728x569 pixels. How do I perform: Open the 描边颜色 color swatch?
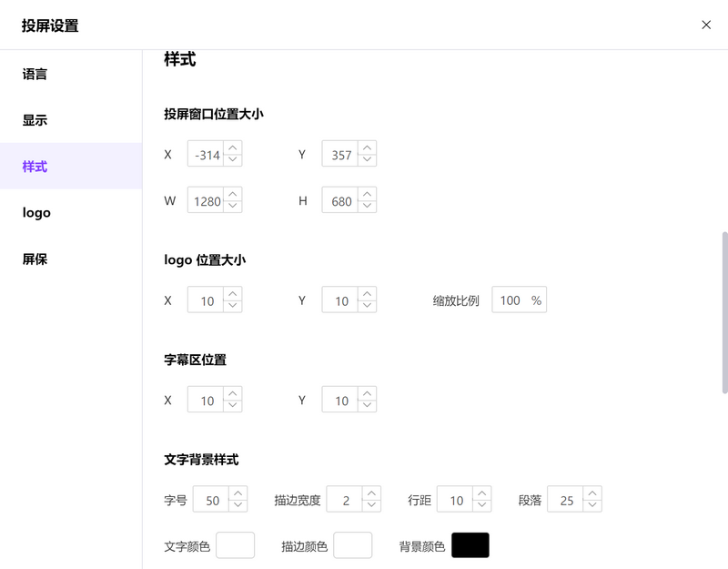[352, 545]
